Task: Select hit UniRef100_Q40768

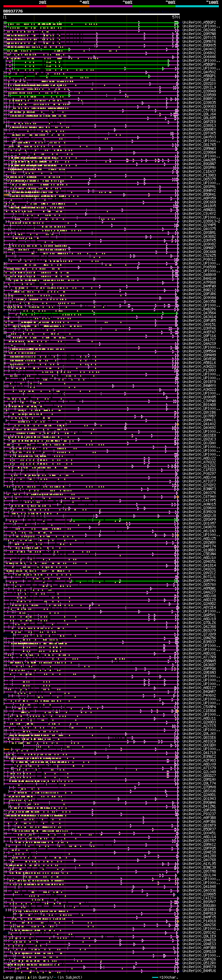Action: coord(199,860)
